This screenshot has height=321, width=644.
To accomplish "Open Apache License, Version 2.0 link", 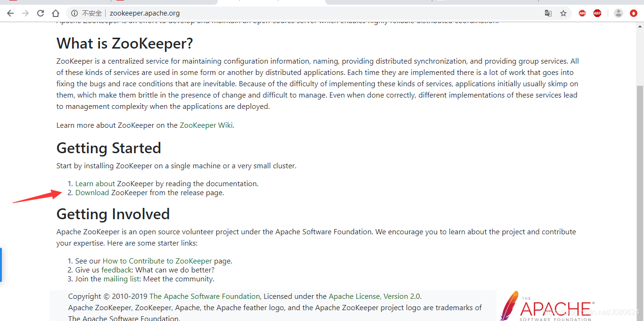I will tap(374, 296).
